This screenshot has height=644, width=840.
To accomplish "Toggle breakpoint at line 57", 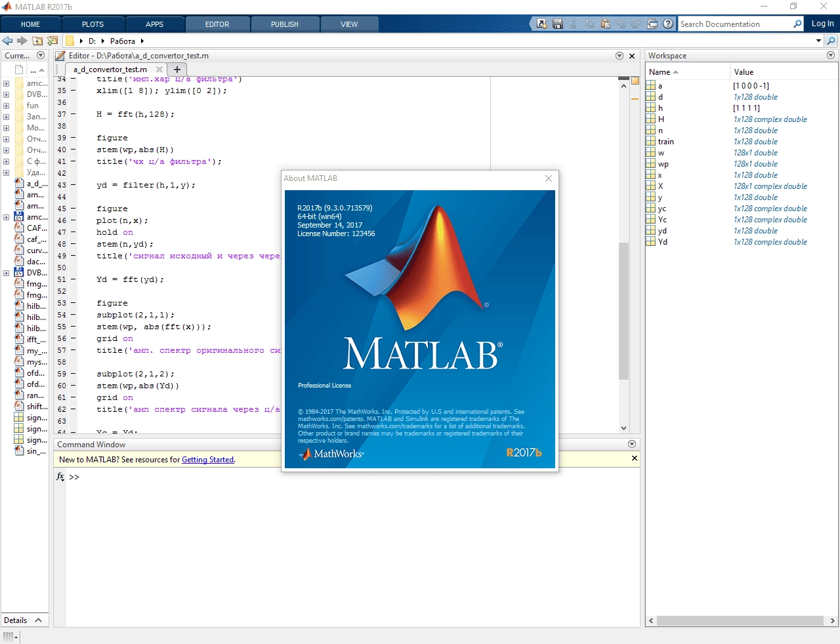I will [x=73, y=350].
